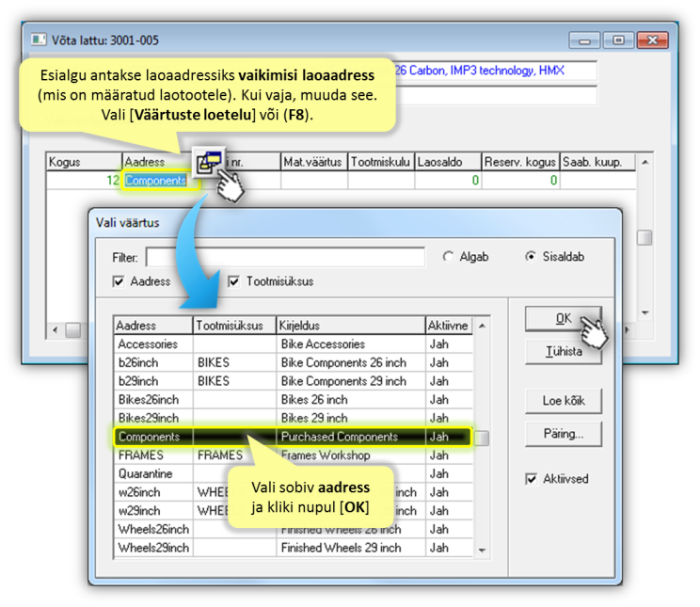The height and width of the screenshot is (607, 700).
Task: Click the Aadress column header in list
Action: click(x=153, y=326)
